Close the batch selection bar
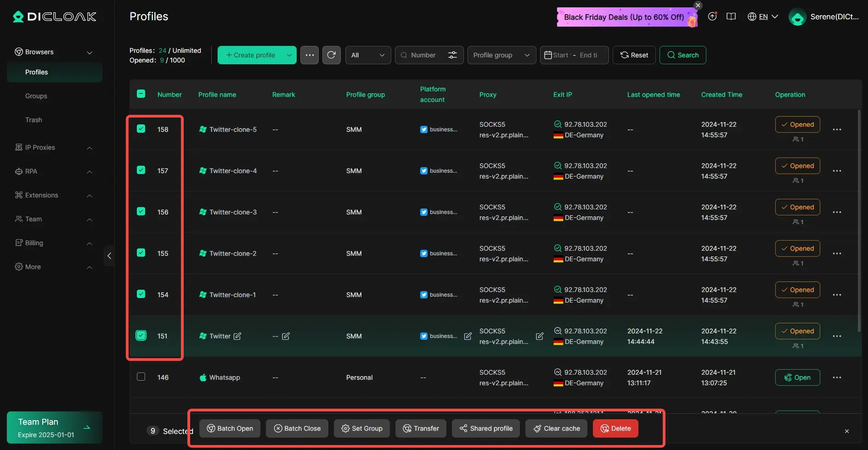This screenshot has height=450, width=868. click(847, 431)
